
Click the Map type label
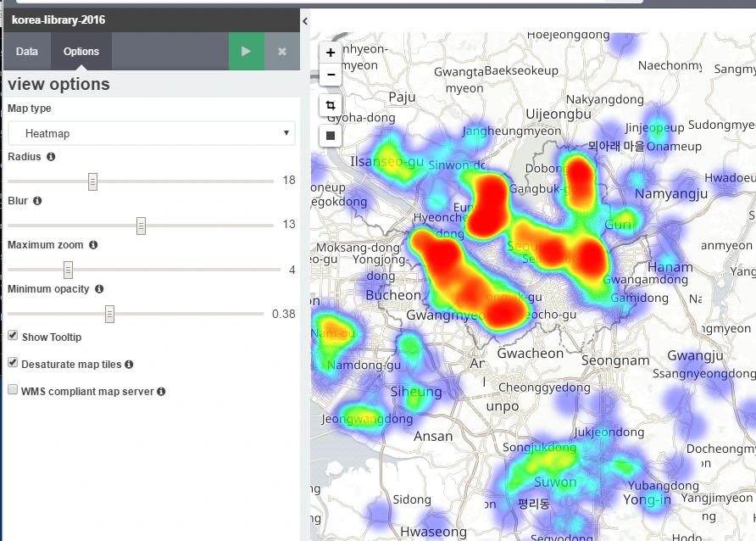(x=30, y=109)
